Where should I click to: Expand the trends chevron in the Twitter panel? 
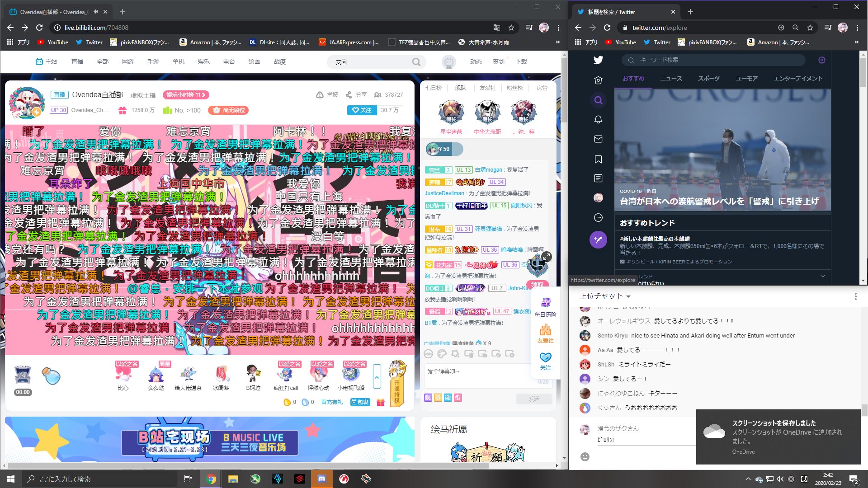(822, 276)
